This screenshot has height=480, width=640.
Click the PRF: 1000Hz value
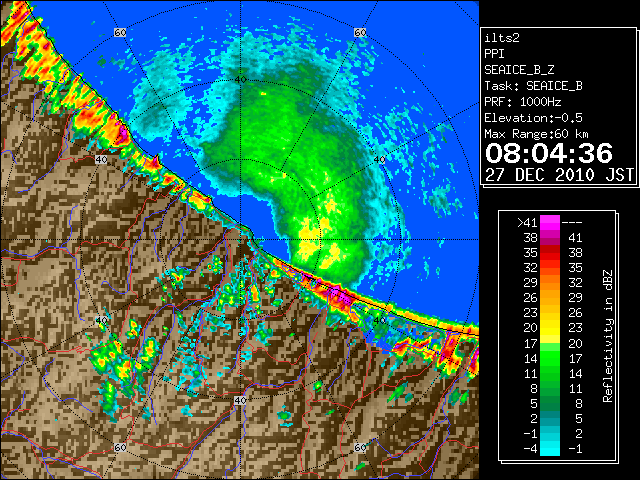(523, 102)
